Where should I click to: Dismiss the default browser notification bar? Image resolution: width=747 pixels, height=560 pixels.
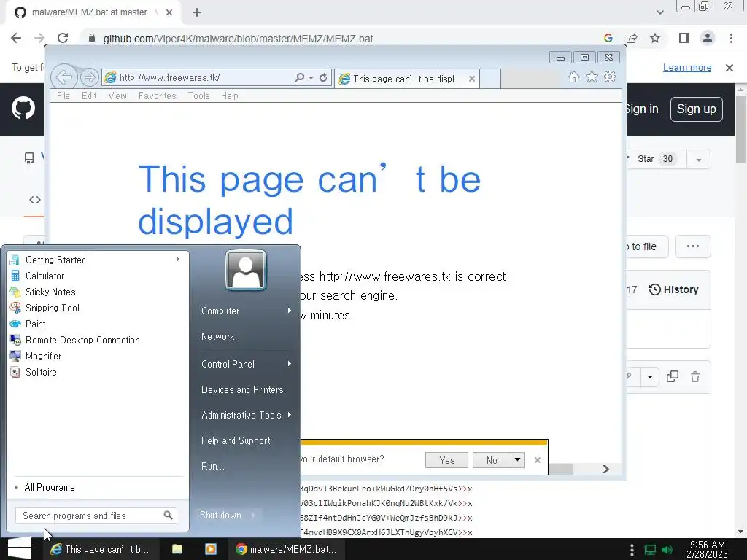[538, 460]
